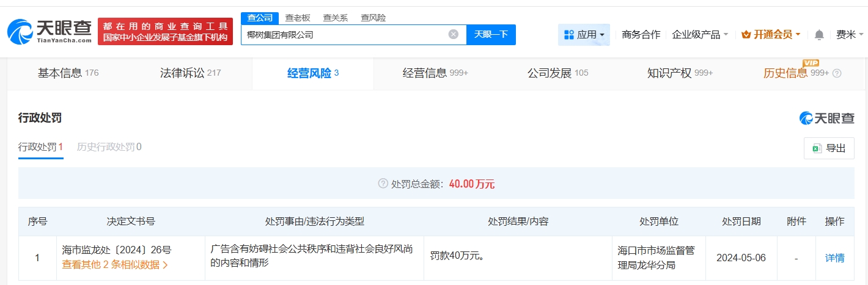Switch to the 查关系 search tab
The image size is (868, 285).
coord(335,18)
